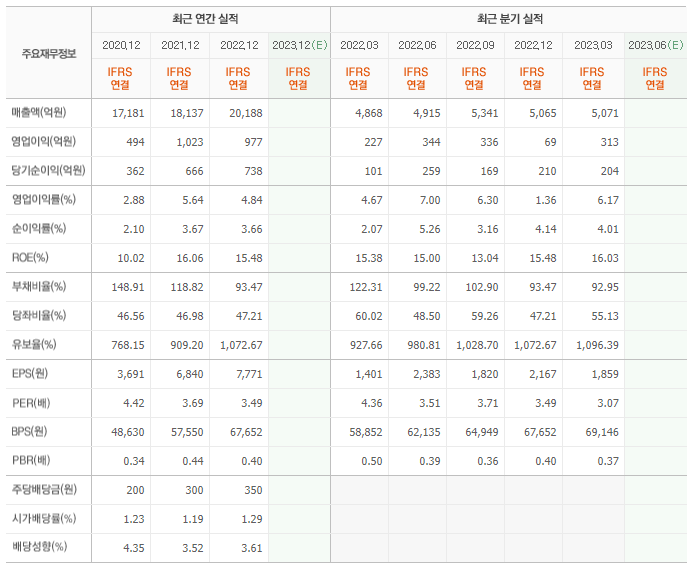Click the 1,023 operating profit value

click(x=190, y=143)
